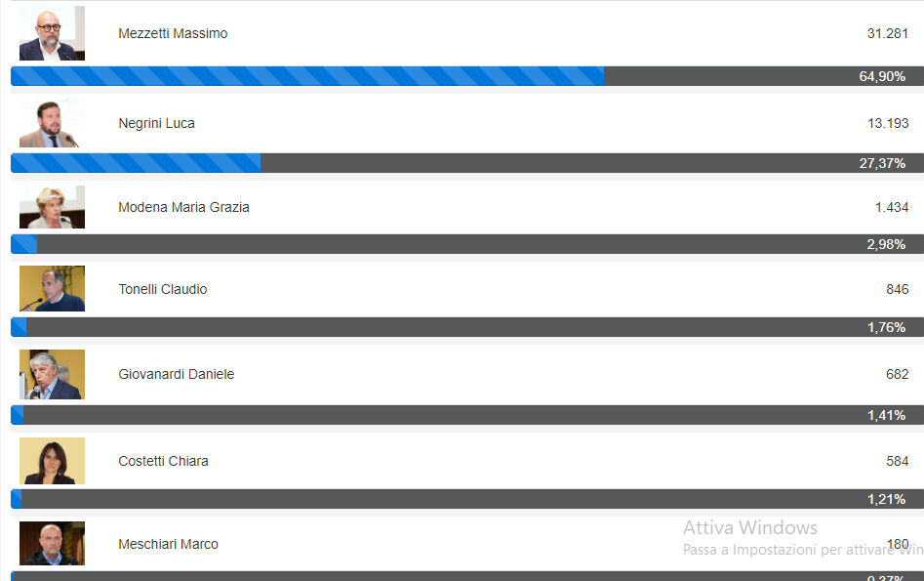Click Negrini's 27,37% progress bar
This screenshot has width=924, height=581.
[x=466, y=163]
